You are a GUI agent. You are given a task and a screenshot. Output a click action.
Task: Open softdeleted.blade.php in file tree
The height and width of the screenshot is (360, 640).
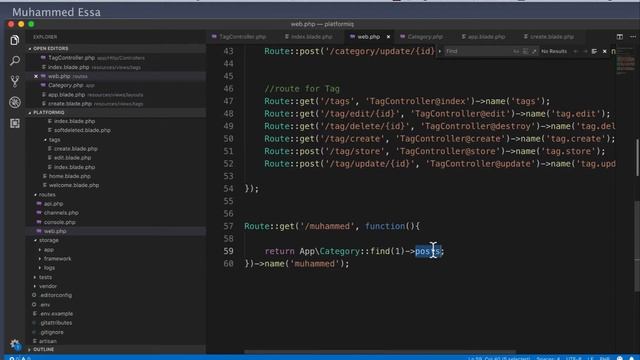pos(82,130)
